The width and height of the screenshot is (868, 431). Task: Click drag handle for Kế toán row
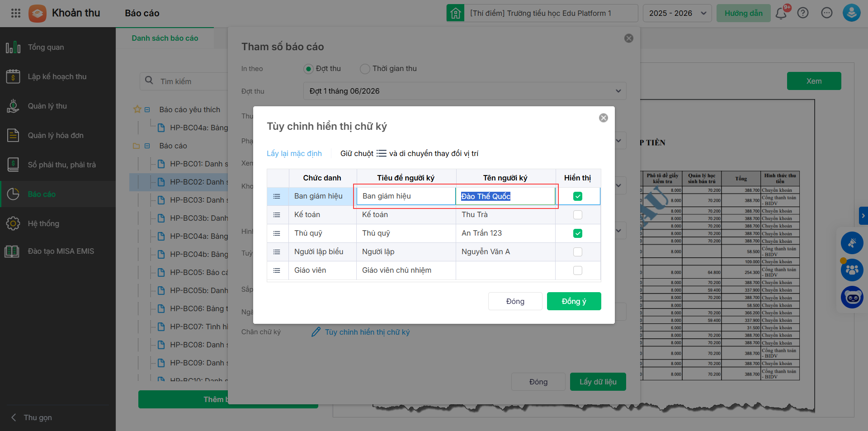click(277, 215)
